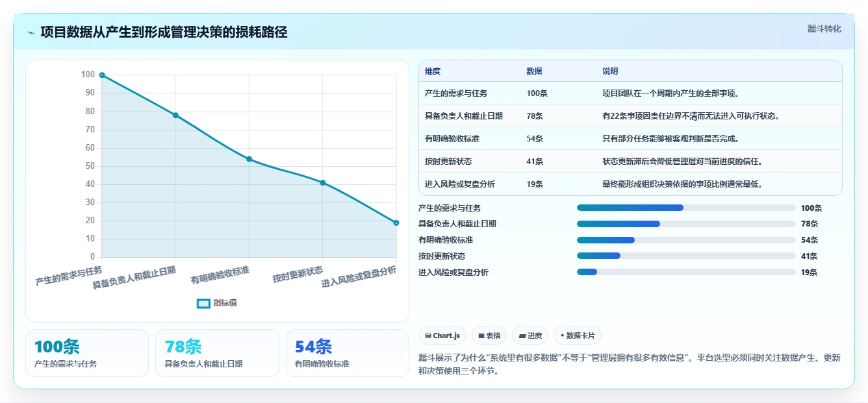Click description starting 状态更新滞后会降低
Viewport: 868px width, 403px height.
pos(683,162)
